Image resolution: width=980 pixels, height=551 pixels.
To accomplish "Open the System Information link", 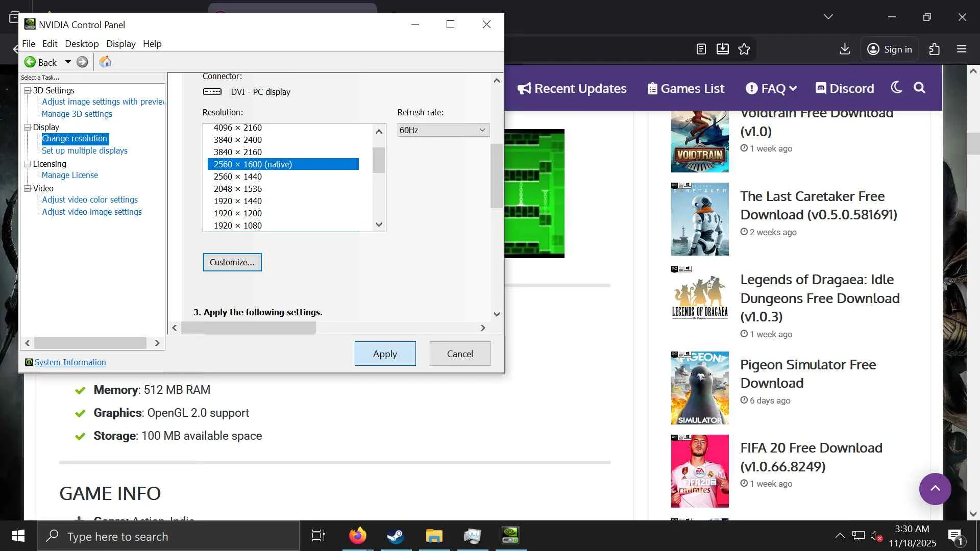I will point(70,362).
